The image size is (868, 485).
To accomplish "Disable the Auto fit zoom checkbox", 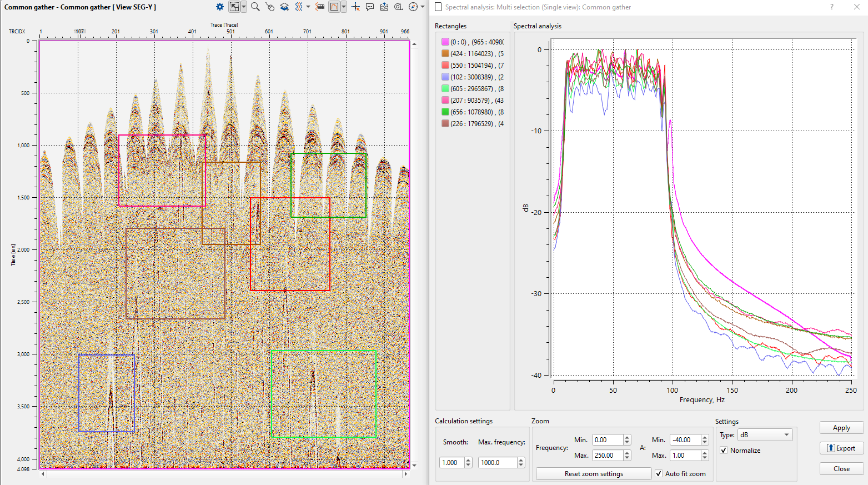I will (x=659, y=473).
